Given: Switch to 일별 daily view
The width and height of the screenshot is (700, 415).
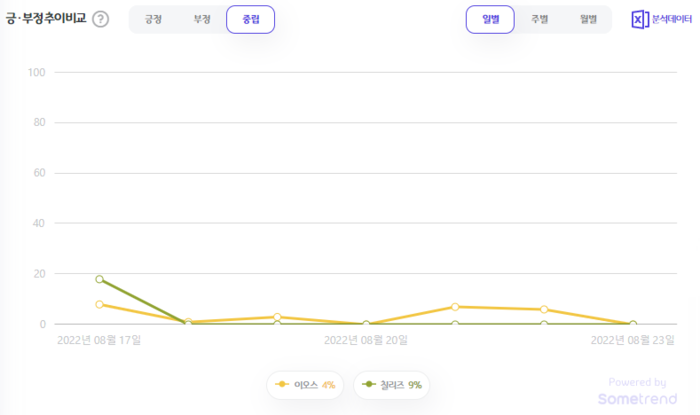Looking at the screenshot, I should [490, 19].
